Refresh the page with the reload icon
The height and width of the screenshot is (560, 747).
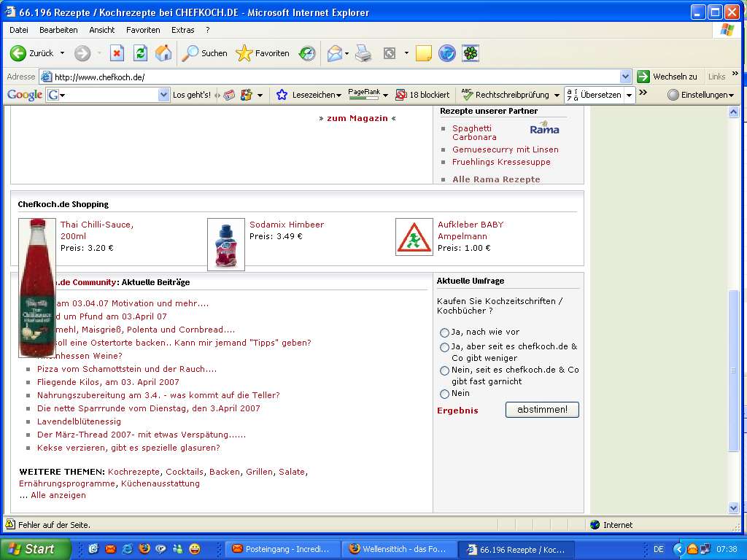140,53
